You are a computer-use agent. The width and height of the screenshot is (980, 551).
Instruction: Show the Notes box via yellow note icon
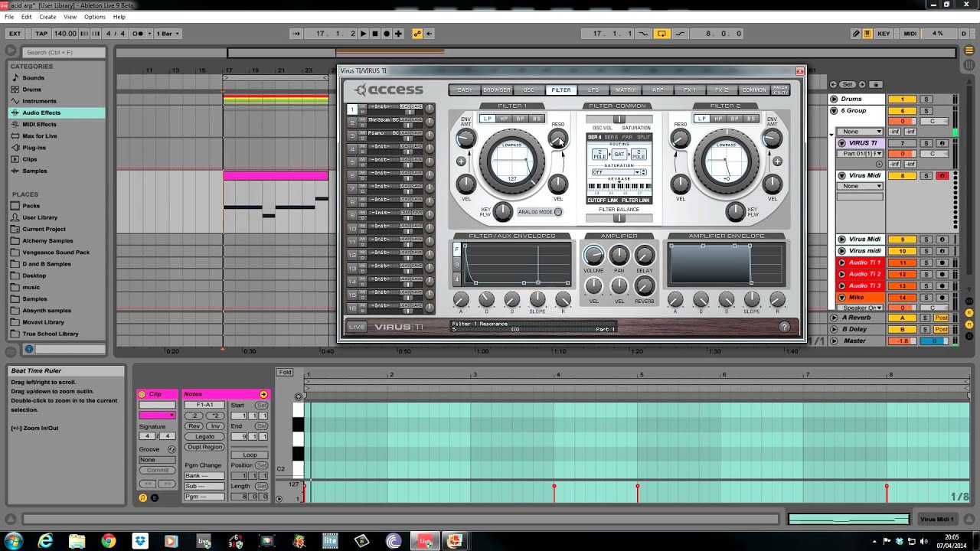142,497
